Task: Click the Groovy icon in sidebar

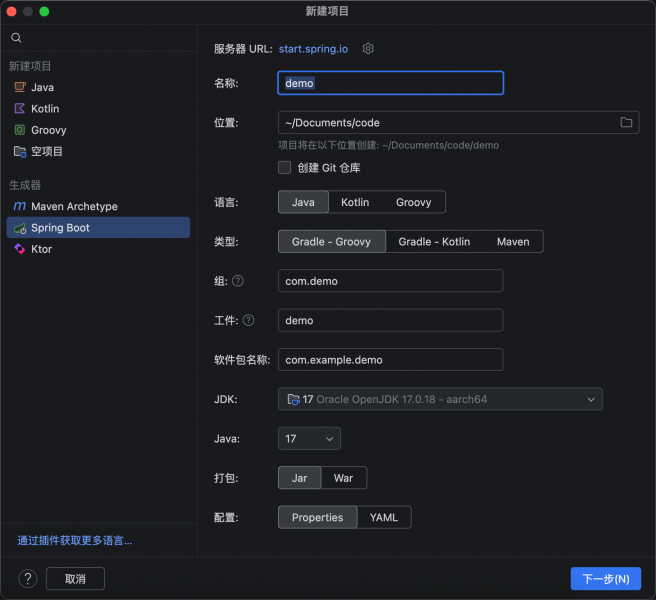Action: point(20,130)
